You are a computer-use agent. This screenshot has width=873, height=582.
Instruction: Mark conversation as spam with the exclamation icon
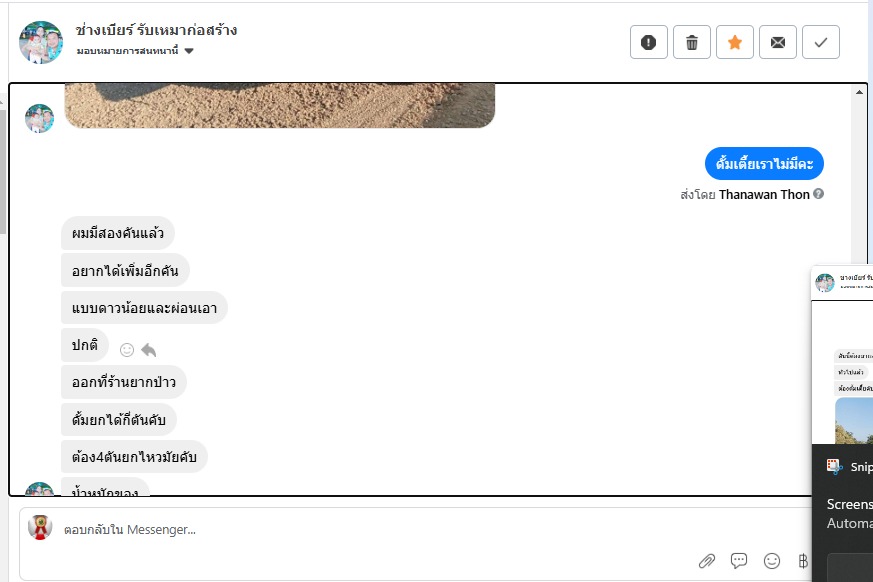[x=649, y=42]
